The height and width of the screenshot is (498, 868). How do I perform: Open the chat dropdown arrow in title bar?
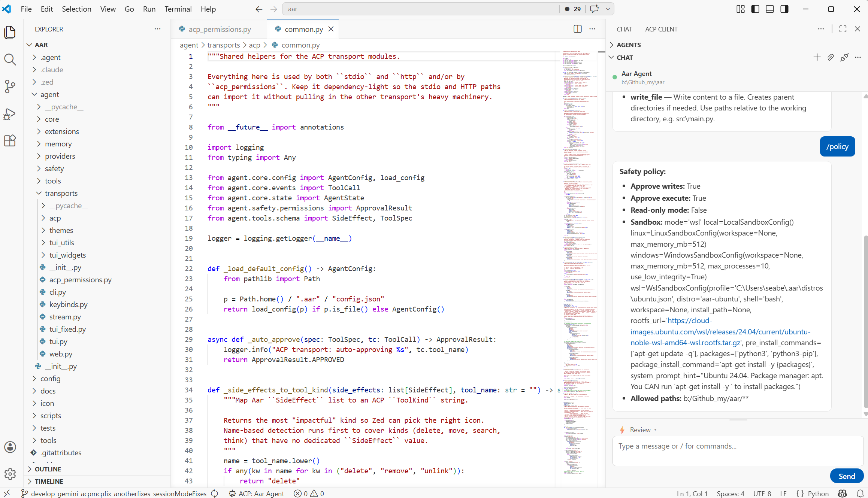click(608, 9)
